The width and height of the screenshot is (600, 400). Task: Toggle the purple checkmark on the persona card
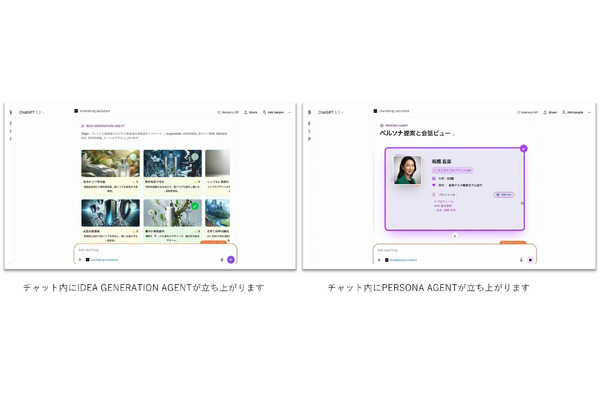coord(522,149)
